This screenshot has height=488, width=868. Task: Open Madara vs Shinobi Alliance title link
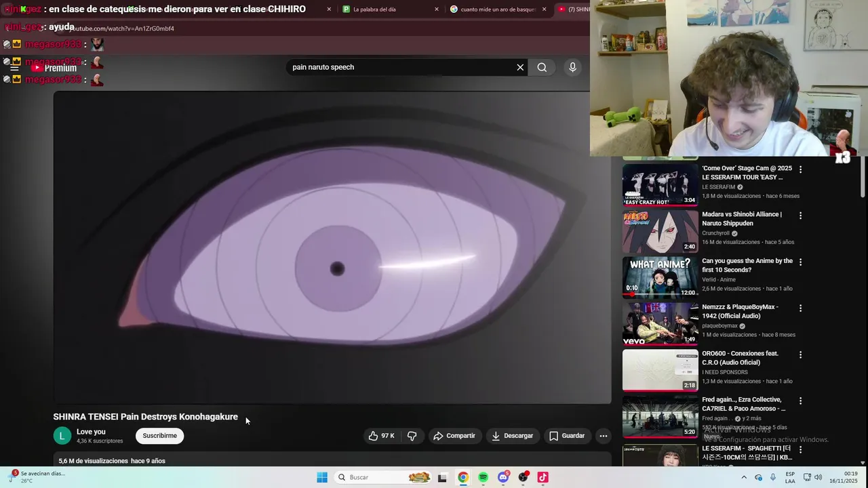(742, 219)
